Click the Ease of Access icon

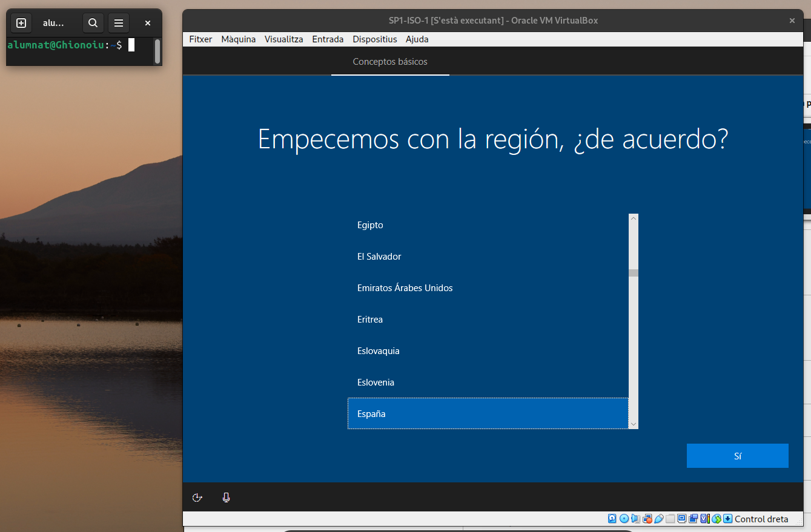pos(197,498)
